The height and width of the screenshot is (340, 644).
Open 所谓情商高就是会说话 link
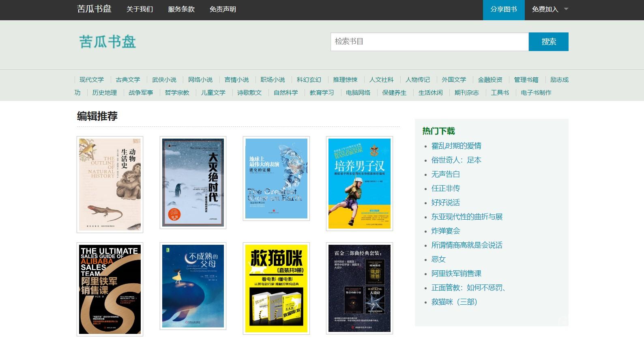(x=467, y=245)
